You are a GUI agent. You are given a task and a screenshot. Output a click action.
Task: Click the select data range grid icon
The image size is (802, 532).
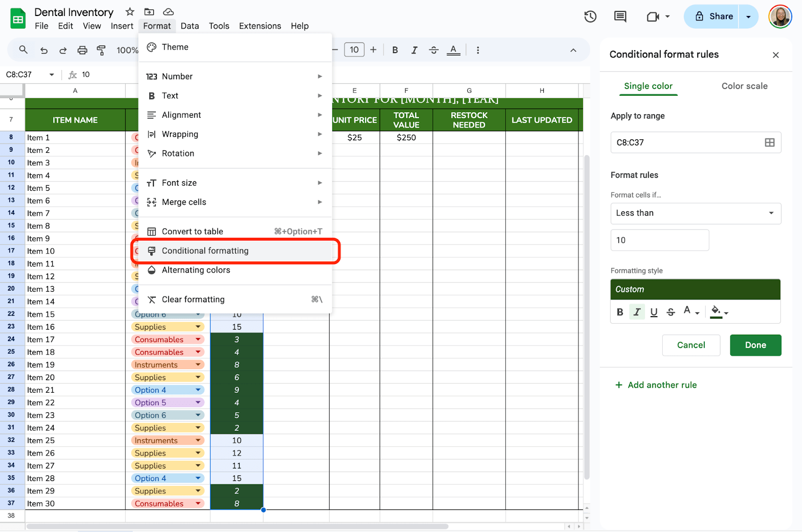(769, 142)
